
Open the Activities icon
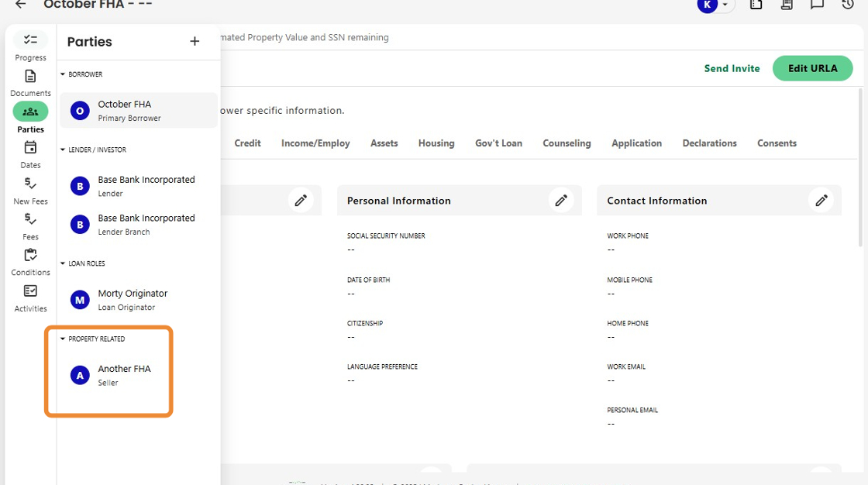30,291
